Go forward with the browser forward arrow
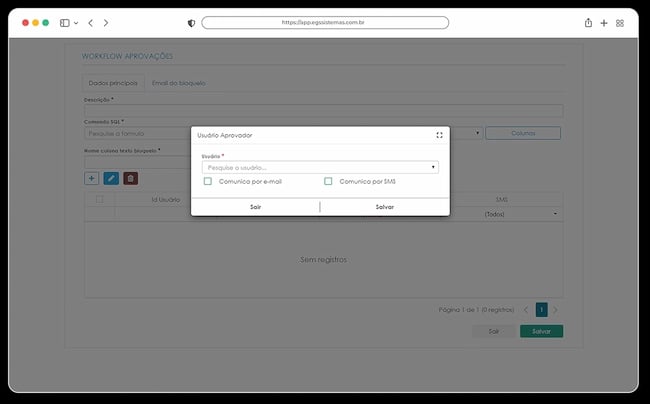 click(x=106, y=23)
